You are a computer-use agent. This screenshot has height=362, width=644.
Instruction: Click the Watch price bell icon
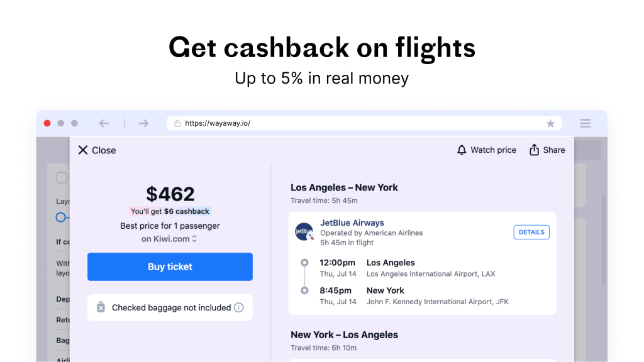click(x=462, y=150)
